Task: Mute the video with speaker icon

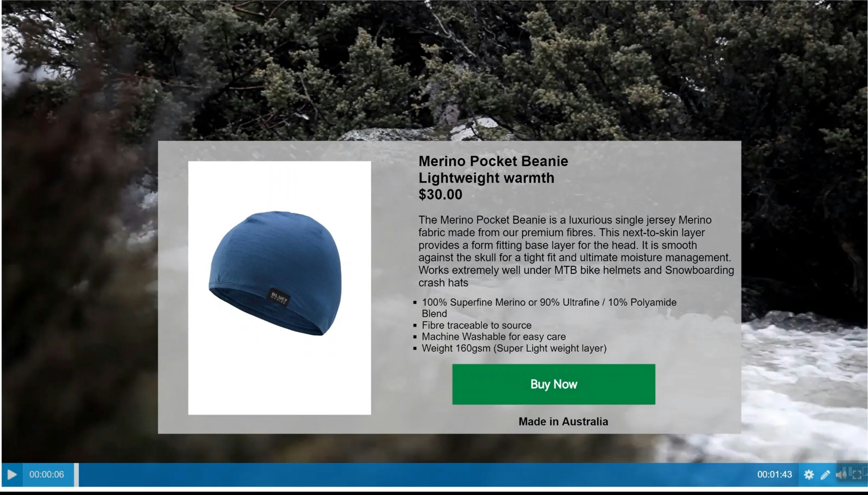Action: pos(841,475)
